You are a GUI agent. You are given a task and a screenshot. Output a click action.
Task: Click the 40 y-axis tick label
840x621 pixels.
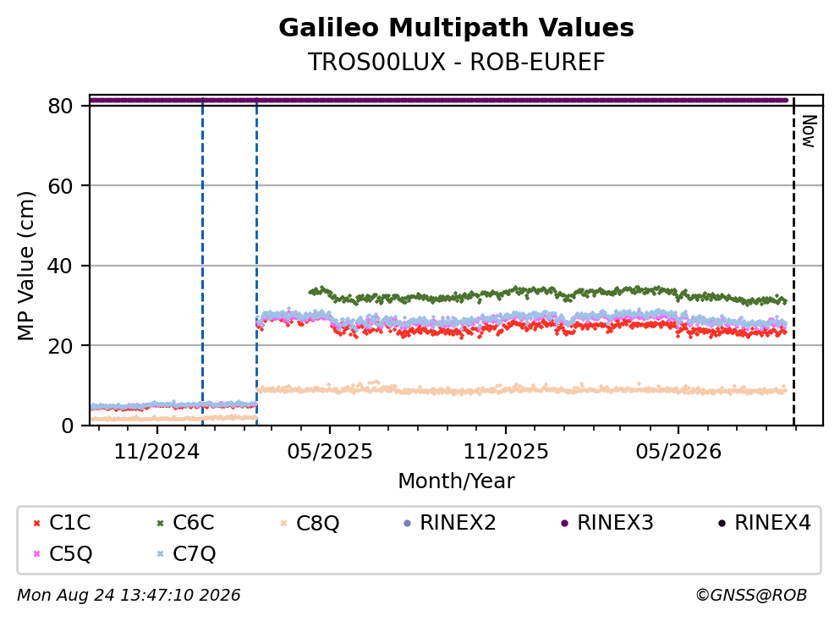[60, 266]
